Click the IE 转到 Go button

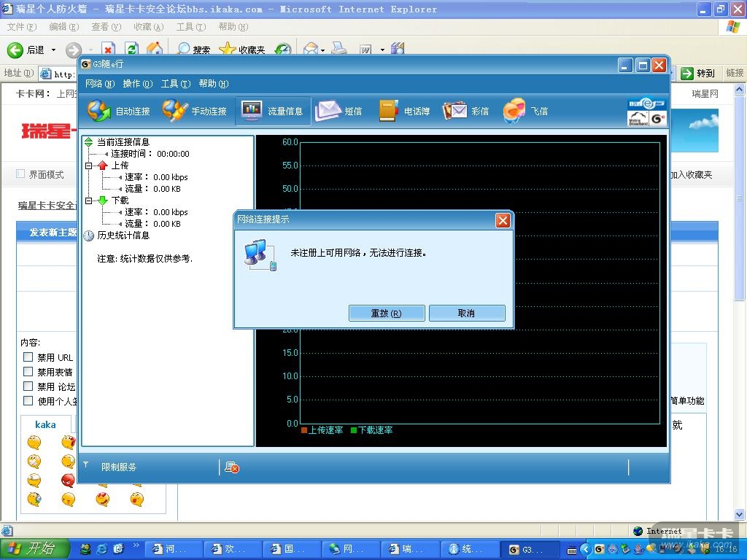click(698, 74)
